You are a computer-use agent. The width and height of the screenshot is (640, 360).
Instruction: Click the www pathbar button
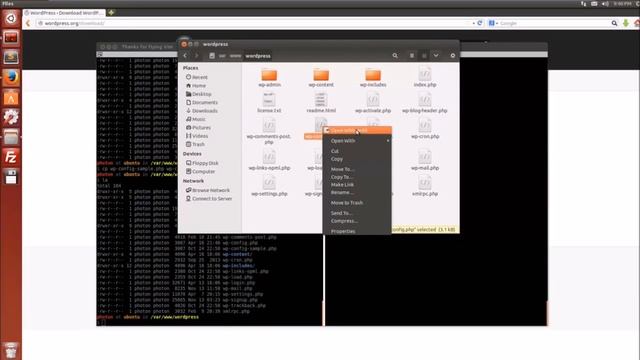pos(235,56)
